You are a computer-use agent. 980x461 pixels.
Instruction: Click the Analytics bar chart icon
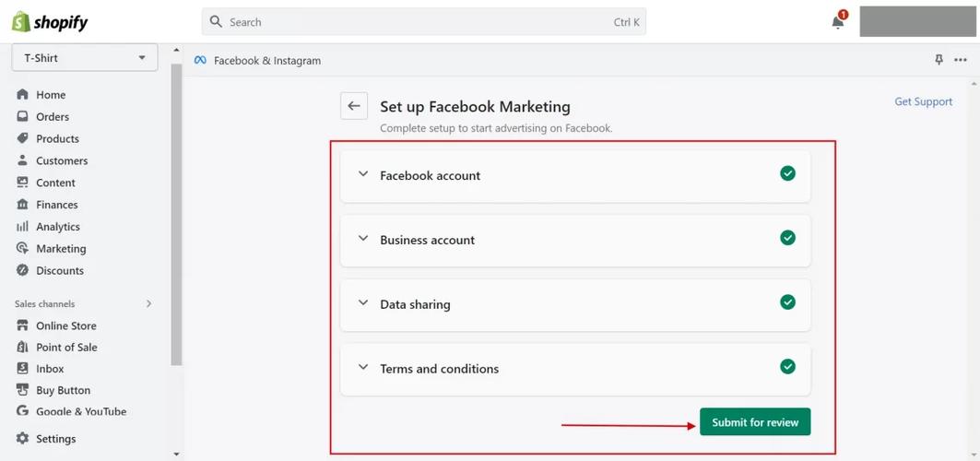pos(22,226)
